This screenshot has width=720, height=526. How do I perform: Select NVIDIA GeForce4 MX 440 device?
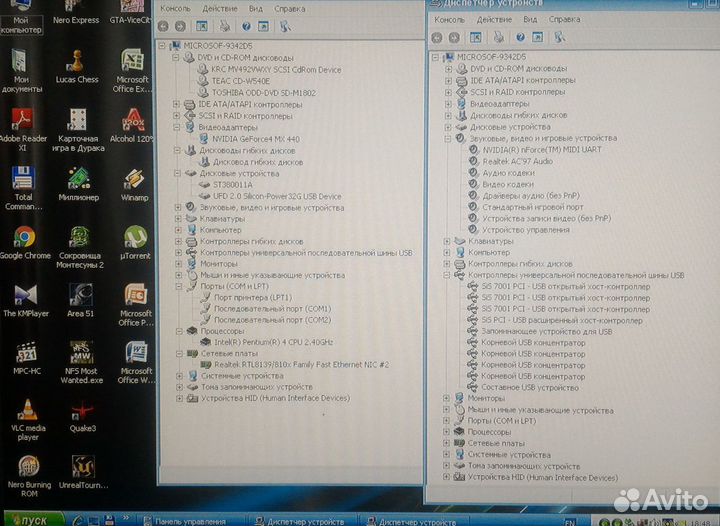[x=255, y=139]
